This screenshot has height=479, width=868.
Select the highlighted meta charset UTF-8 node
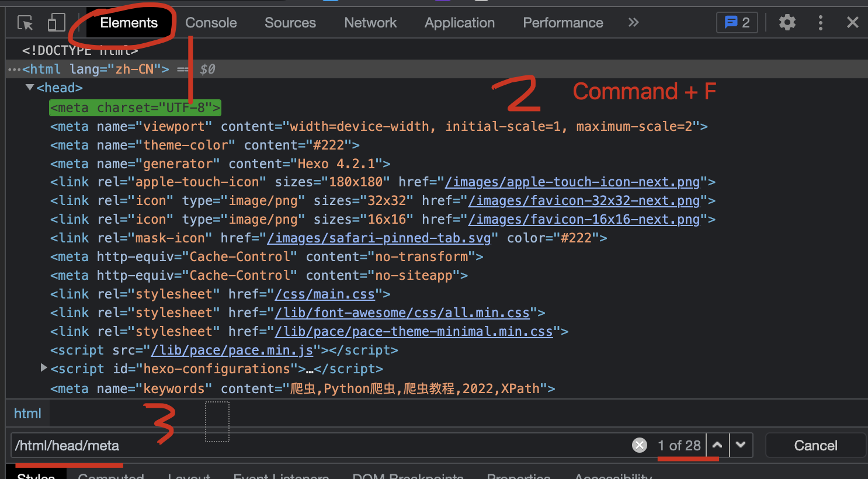[136, 107]
